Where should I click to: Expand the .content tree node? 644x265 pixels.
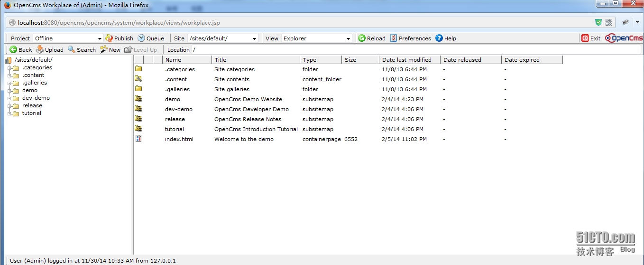(9, 75)
